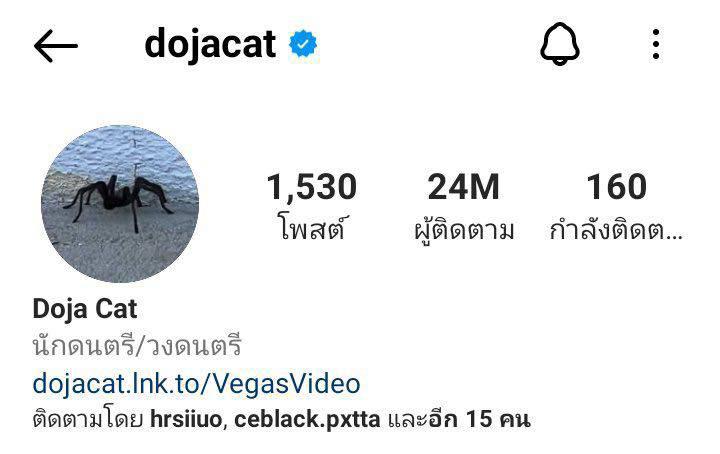View the 24M followers count

[463, 187]
